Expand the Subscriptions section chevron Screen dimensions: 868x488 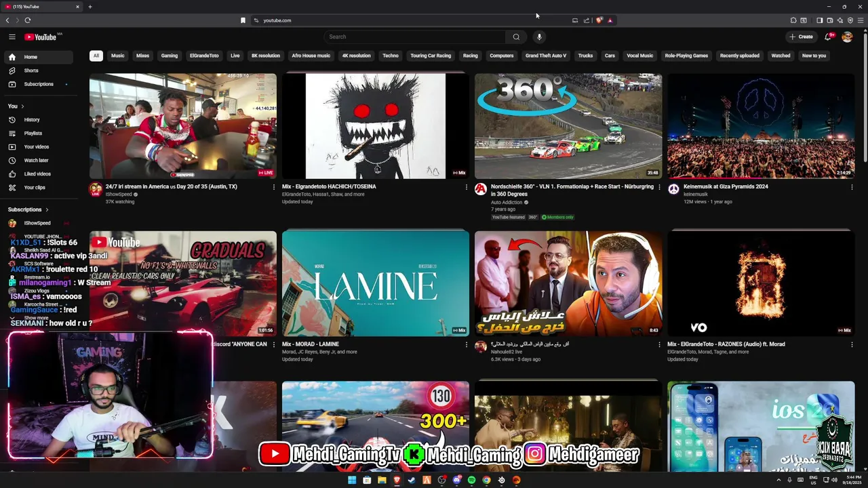pyautogui.click(x=47, y=209)
